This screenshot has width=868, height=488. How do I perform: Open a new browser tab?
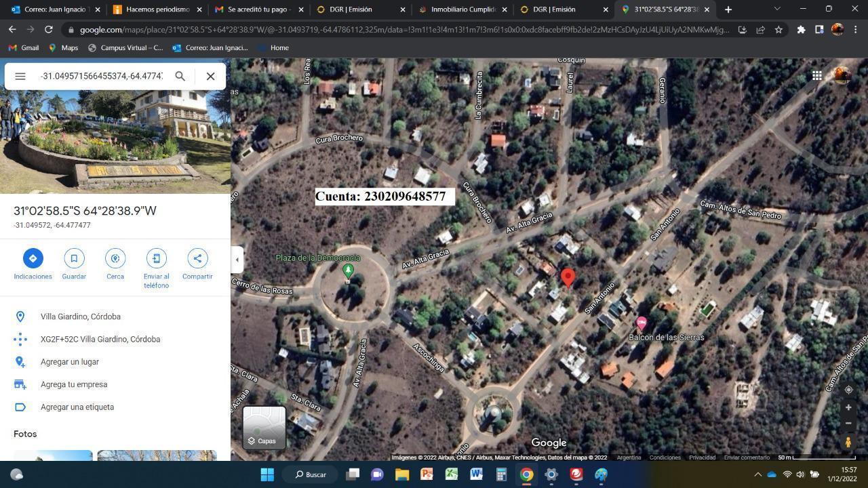pyautogui.click(x=728, y=9)
